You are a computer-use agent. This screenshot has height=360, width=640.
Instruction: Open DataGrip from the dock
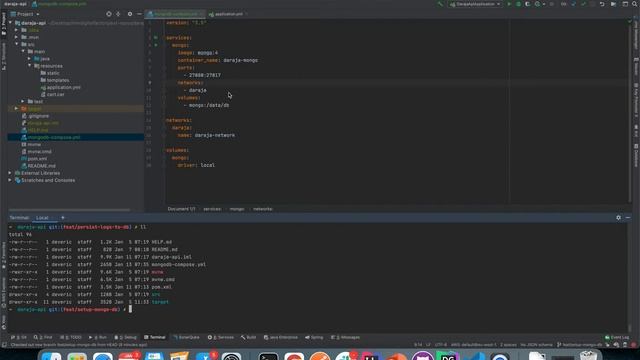tap(448, 356)
